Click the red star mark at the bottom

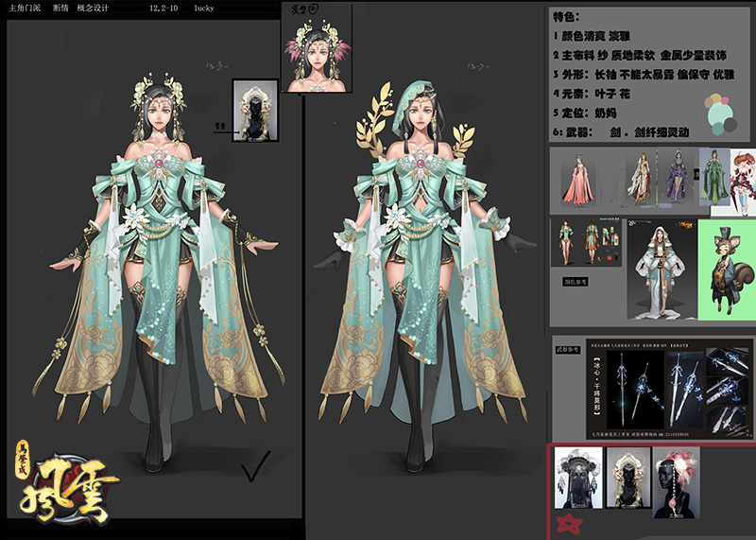tap(569, 524)
